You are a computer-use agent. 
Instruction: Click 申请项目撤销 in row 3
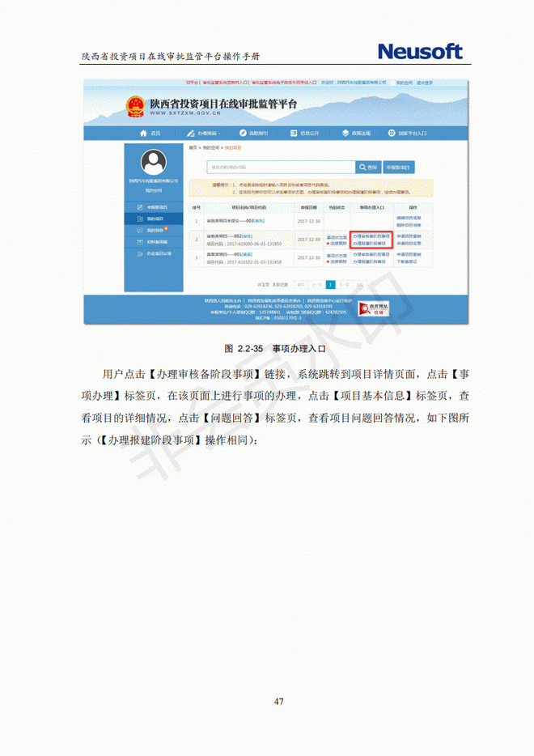click(x=409, y=254)
